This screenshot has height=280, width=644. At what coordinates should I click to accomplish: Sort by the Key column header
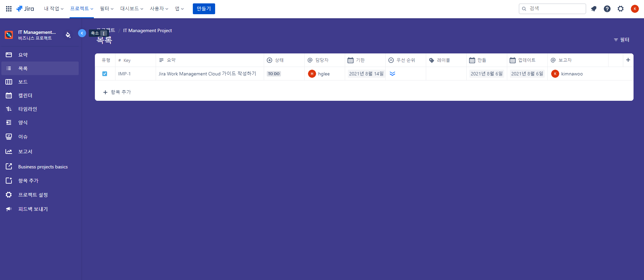(135, 60)
